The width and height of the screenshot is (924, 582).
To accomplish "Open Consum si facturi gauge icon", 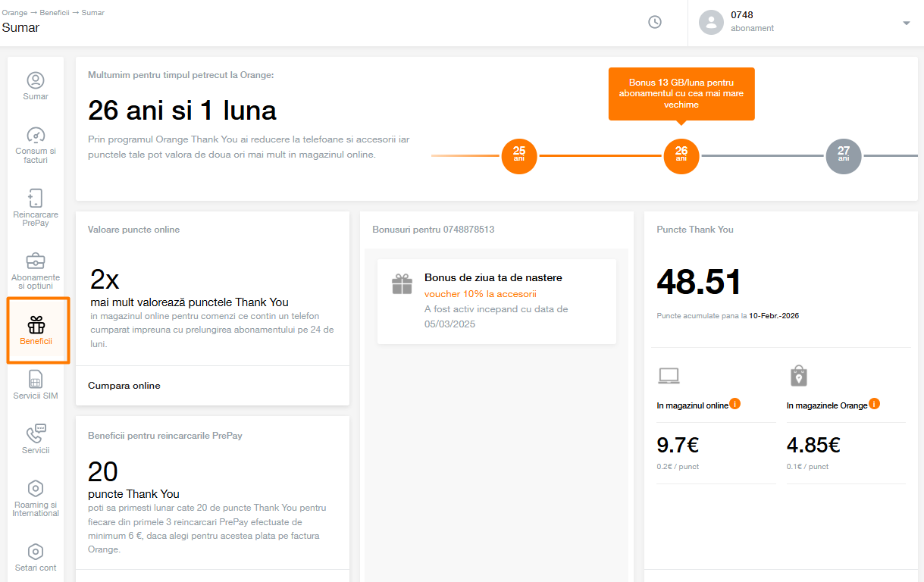I will (x=36, y=135).
